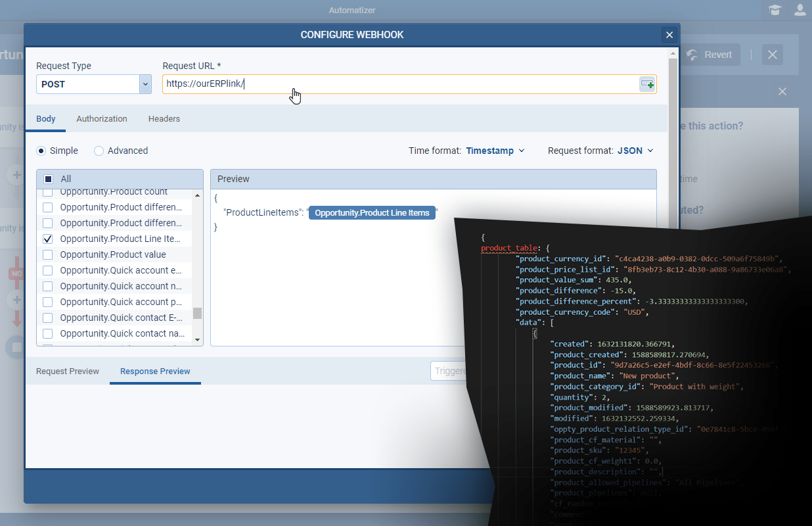
Task: Click the Revert button
Action: tap(710, 55)
